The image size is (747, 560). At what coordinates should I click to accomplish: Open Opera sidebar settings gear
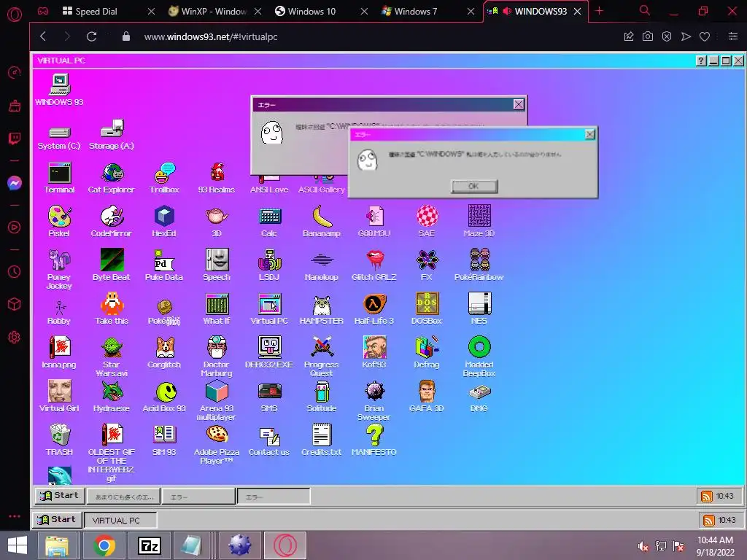[15, 338]
